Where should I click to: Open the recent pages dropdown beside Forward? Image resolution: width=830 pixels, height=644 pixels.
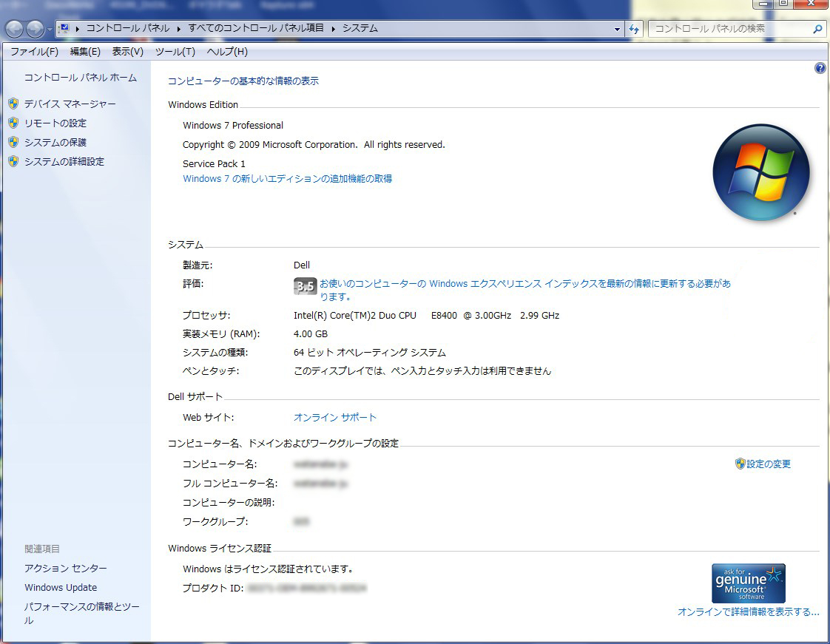50,29
